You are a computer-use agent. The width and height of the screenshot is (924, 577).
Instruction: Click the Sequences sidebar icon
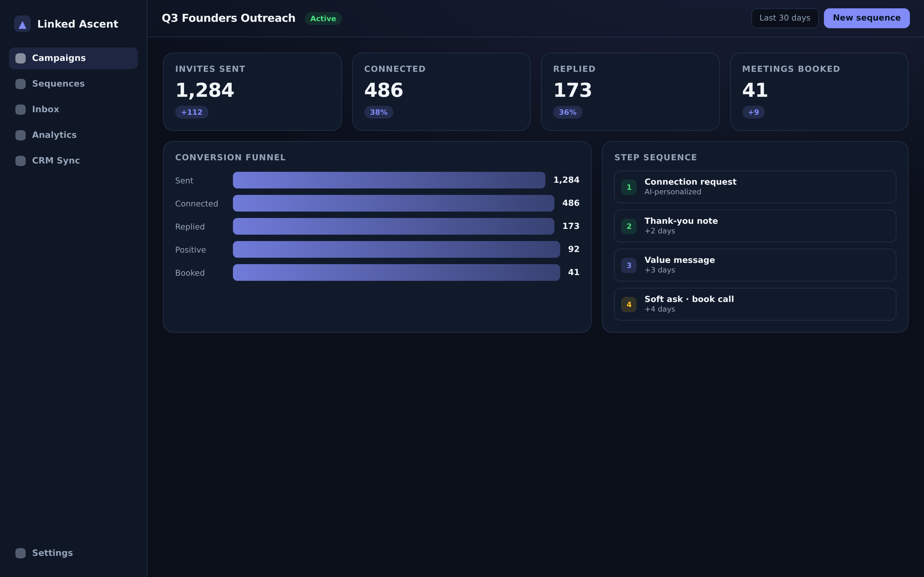tap(20, 84)
